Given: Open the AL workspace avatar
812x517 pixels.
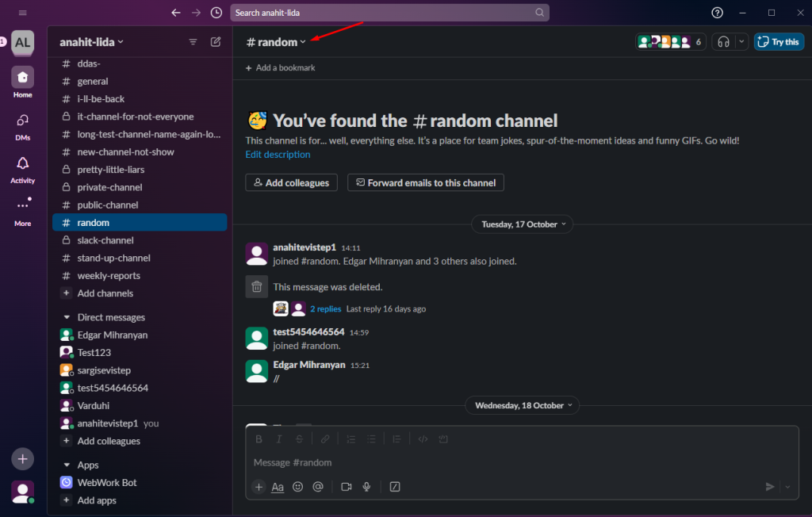Looking at the screenshot, I should [22, 43].
